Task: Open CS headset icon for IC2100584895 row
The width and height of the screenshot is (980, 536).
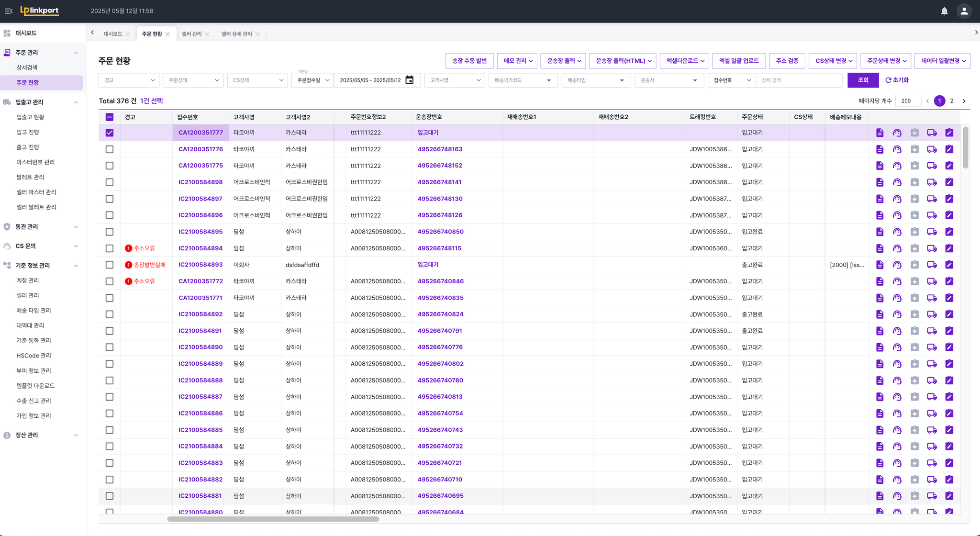Action: [x=897, y=232]
